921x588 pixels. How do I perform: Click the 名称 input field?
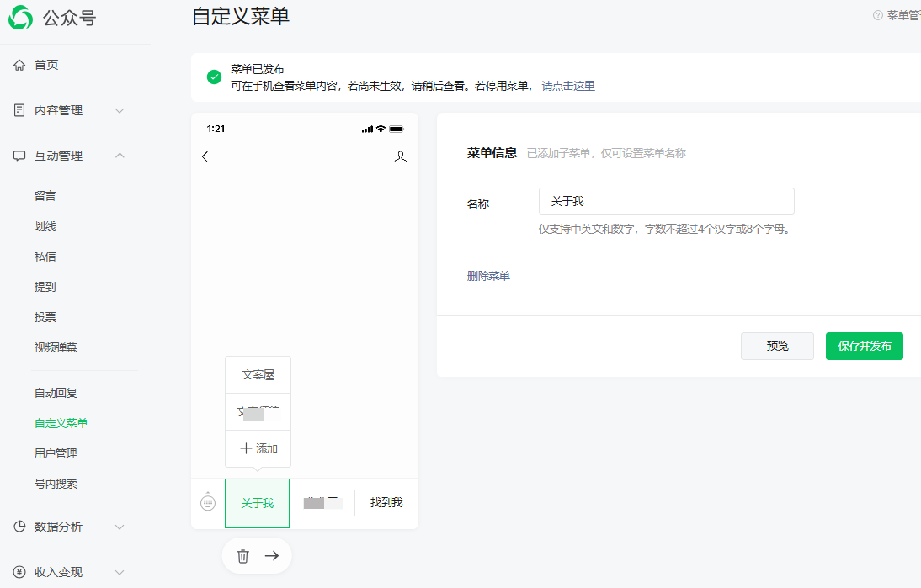coord(666,201)
